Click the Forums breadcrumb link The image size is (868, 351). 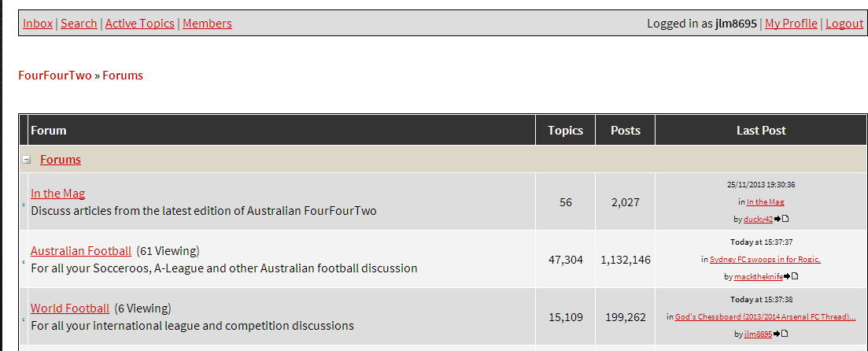123,76
